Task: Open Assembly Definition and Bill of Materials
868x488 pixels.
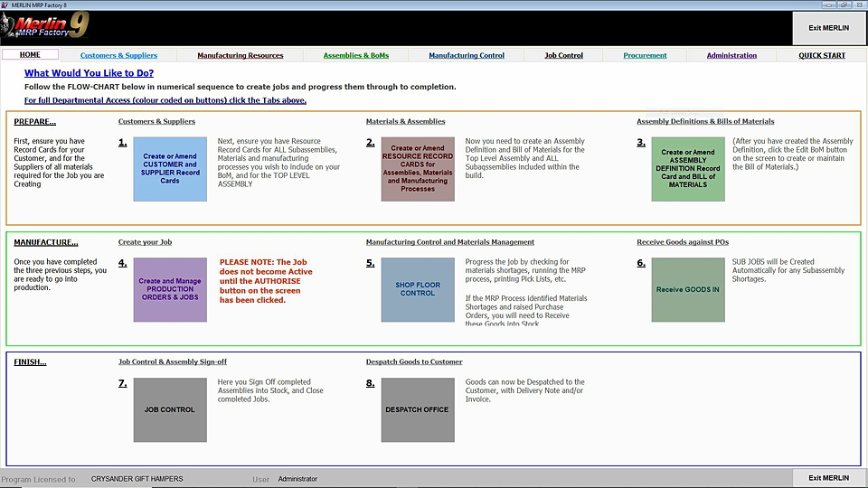Action: [x=688, y=169]
